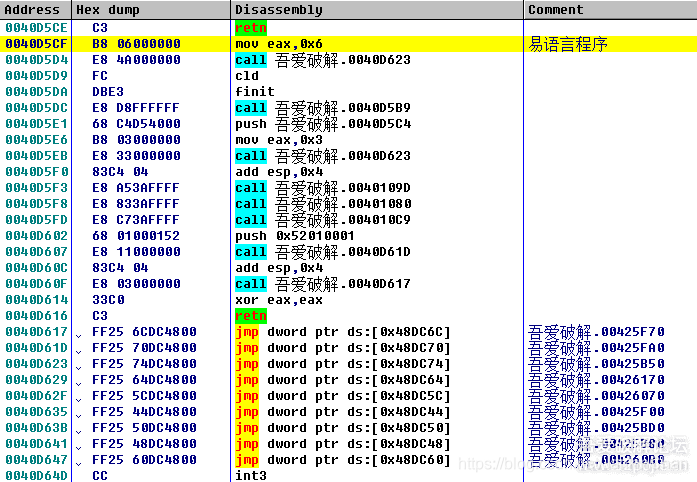Select the highlighted address 0040D5CF

[36, 44]
